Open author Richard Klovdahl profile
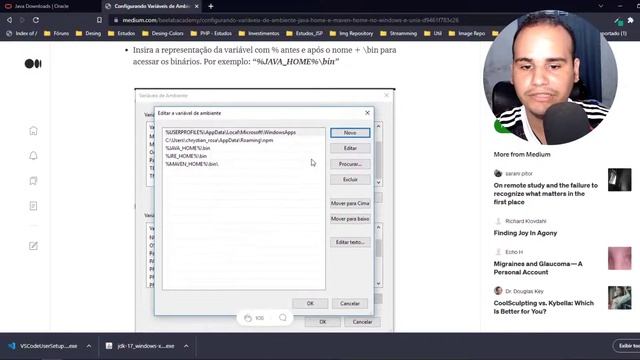This screenshot has height=360, width=640. point(525,221)
